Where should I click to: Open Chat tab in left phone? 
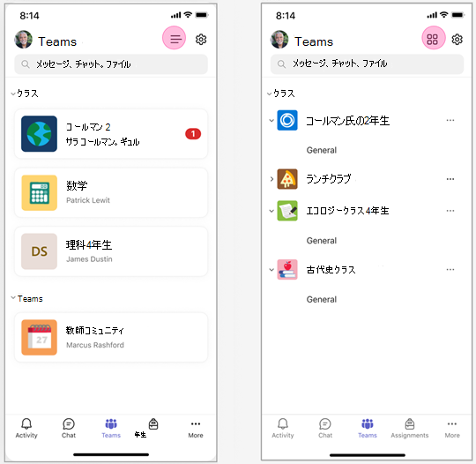[69, 428]
